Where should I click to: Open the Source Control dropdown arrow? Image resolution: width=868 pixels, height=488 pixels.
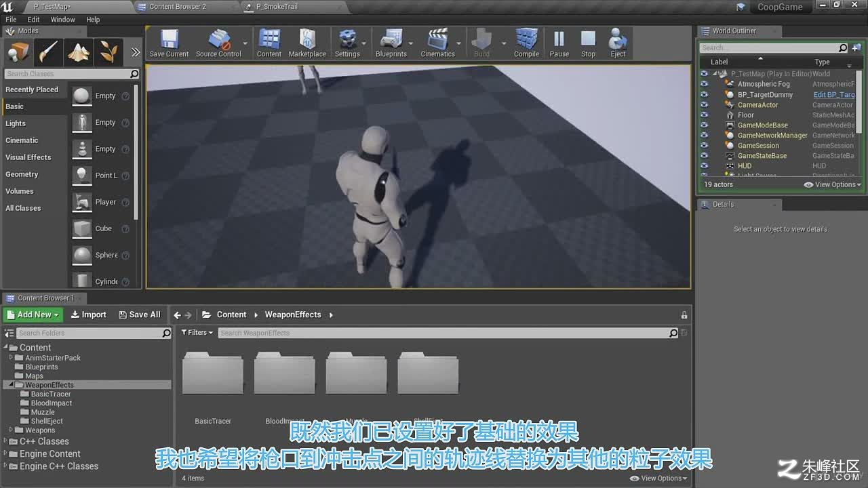pos(245,43)
